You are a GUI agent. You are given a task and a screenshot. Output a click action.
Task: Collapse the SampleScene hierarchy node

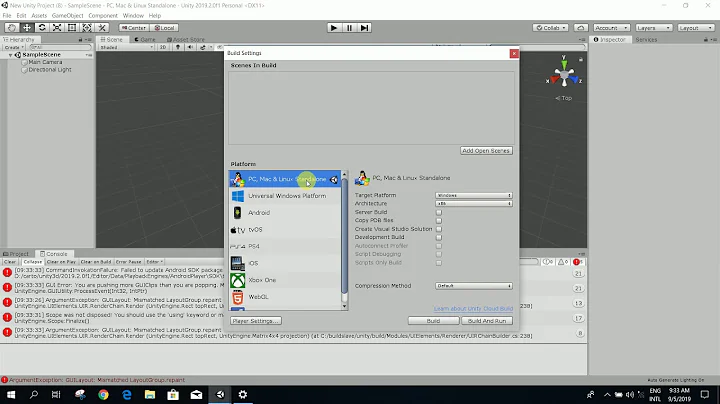click(10, 55)
